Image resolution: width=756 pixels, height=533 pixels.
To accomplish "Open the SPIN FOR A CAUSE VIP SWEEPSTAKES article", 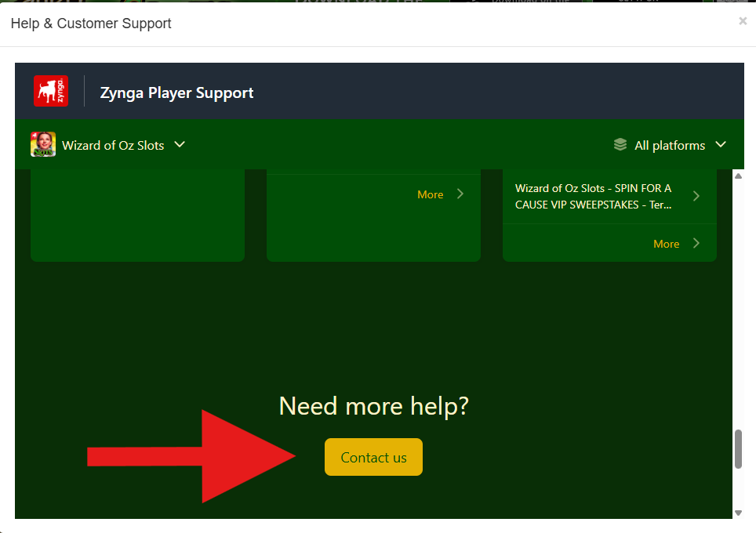I will [x=593, y=197].
